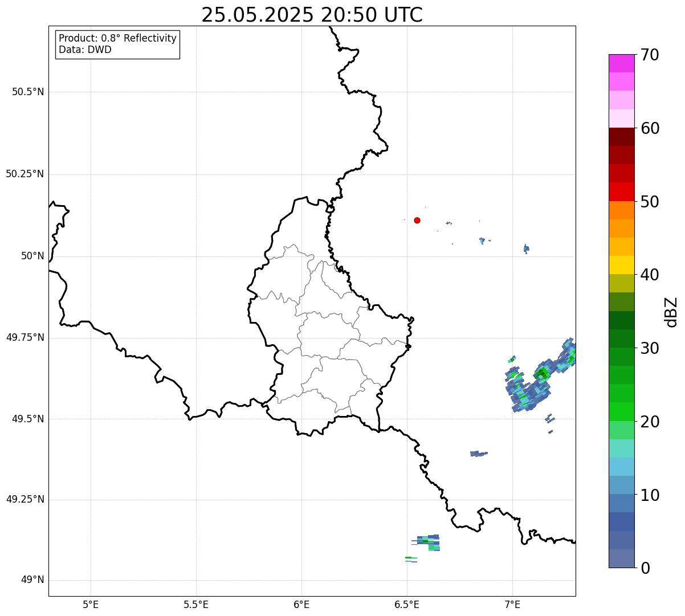
Task: Click the 6°E longitude label
Action: [301, 604]
